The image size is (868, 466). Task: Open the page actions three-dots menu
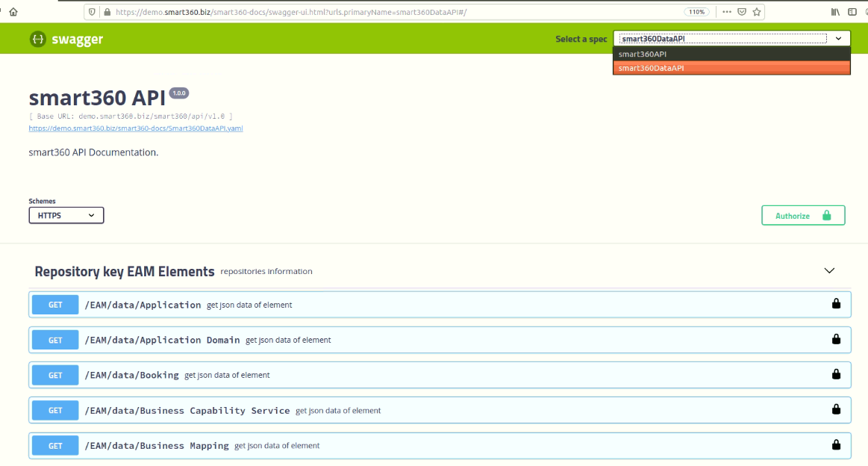pos(727,12)
